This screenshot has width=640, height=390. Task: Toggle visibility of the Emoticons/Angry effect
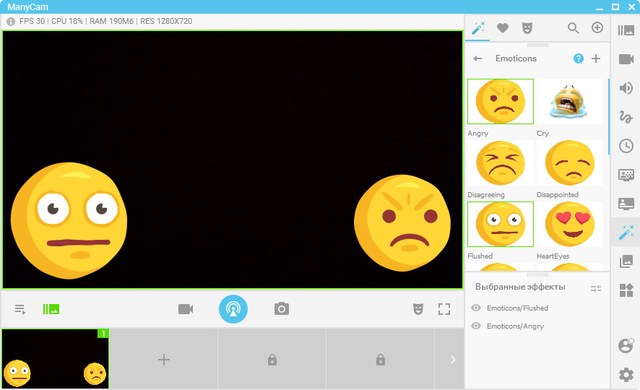coord(476,326)
